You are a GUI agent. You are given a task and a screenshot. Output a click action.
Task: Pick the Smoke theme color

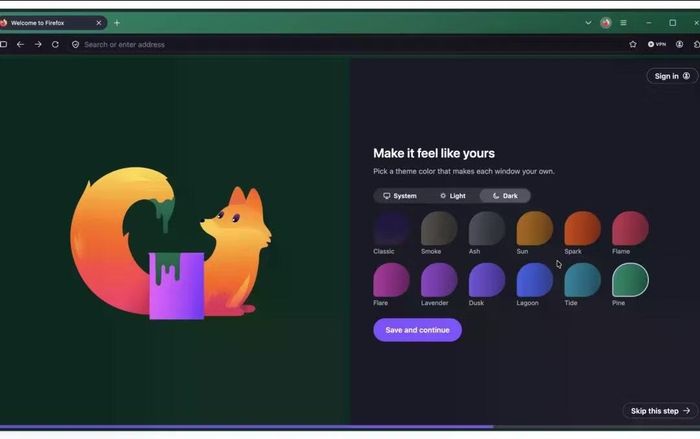[439, 228]
